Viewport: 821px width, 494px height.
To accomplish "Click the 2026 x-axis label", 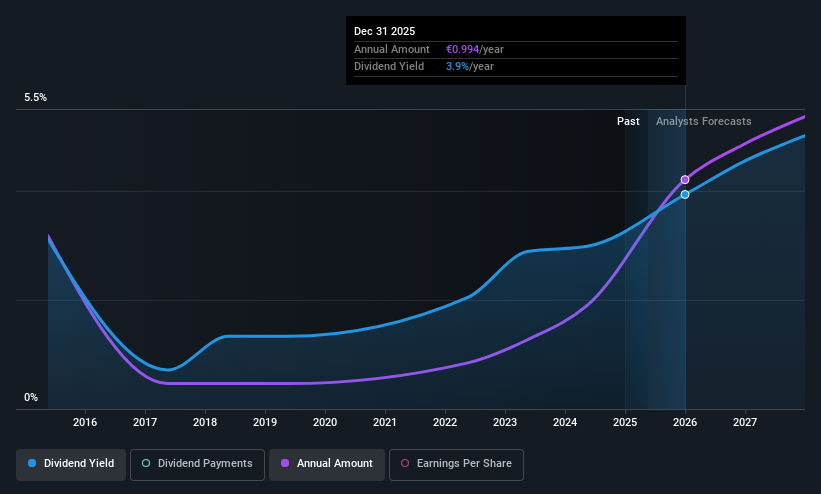I will coord(685,422).
